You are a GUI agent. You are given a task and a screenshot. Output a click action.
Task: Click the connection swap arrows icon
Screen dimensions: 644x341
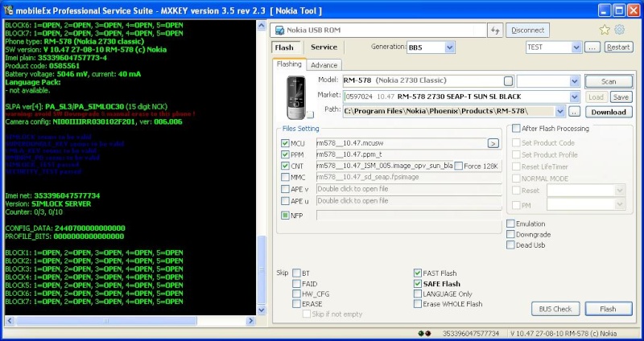[x=495, y=30]
